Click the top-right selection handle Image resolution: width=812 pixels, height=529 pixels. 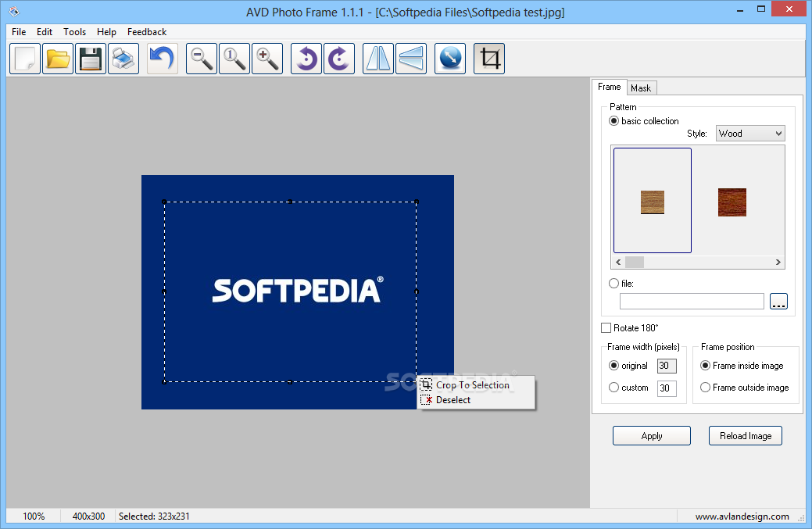point(417,202)
